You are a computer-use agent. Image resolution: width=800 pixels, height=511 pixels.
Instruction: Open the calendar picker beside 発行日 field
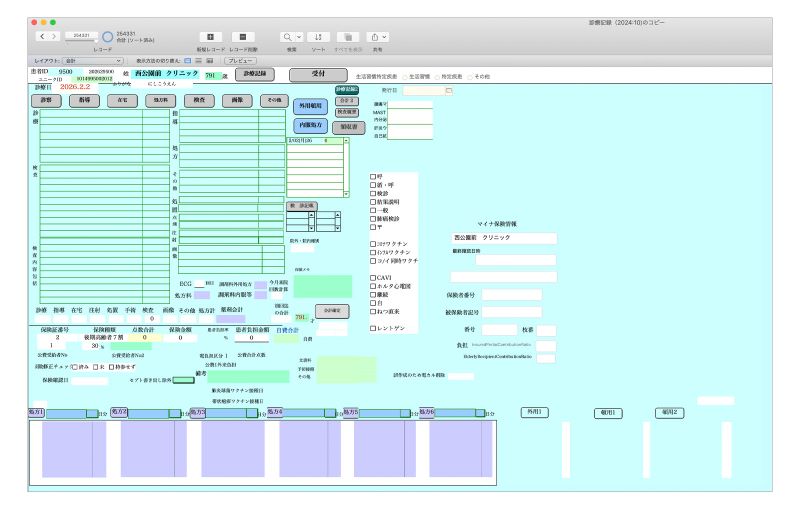[x=449, y=91]
